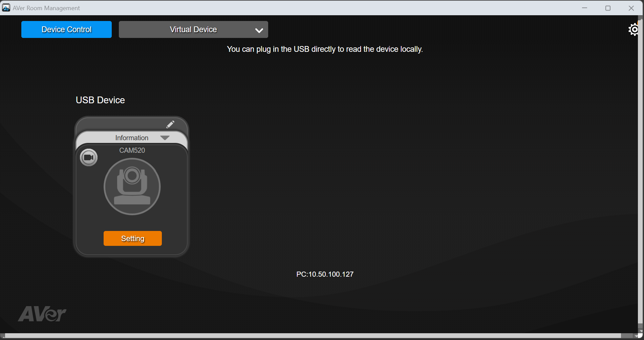
Task: Open the Virtual Device dropdown
Action: coord(193,29)
